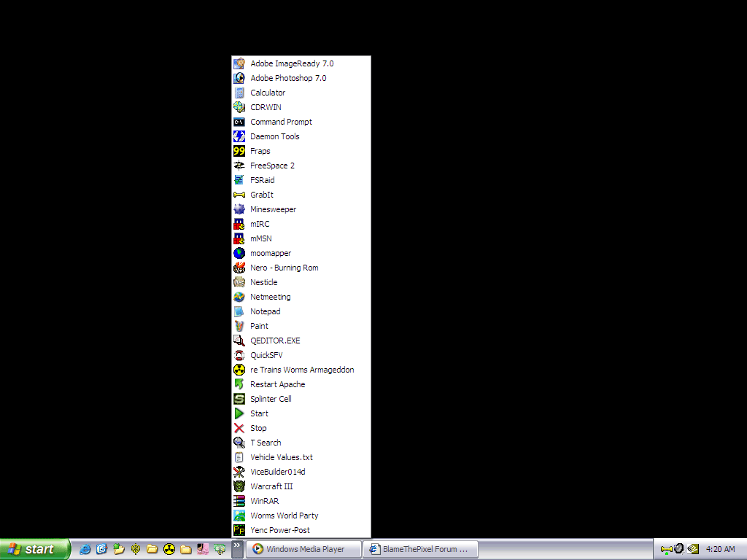
Task: Click the radiation symbol Quick Launch icon
Action: [169, 549]
